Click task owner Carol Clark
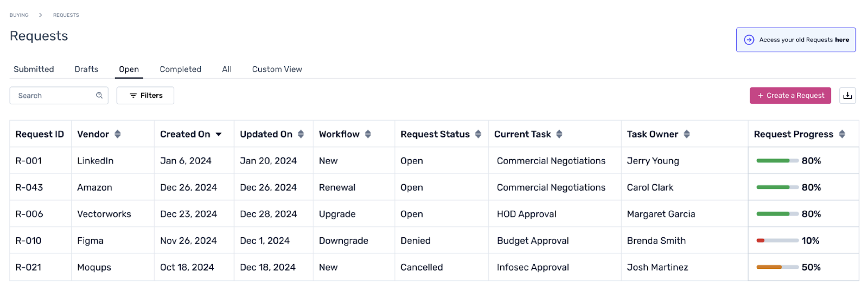 (x=650, y=187)
